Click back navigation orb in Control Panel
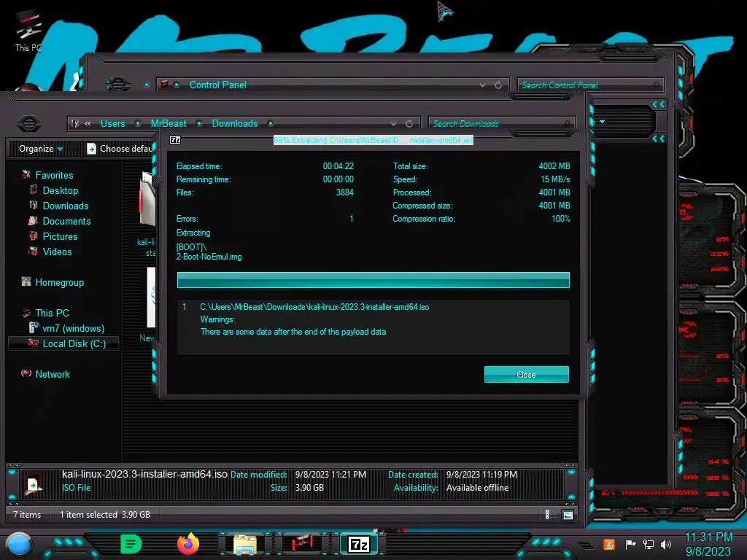Image resolution: width=747 pixels, height=560 pixels. pos(117,85)
